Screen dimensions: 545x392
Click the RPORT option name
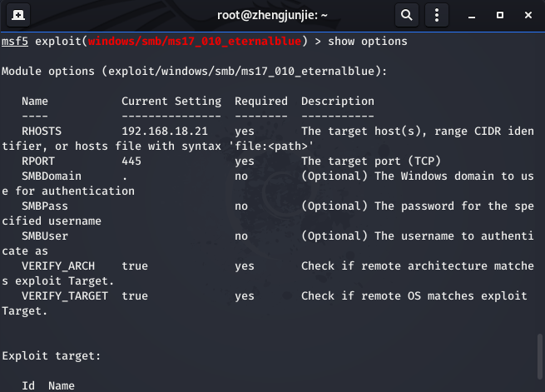[38, 161]
